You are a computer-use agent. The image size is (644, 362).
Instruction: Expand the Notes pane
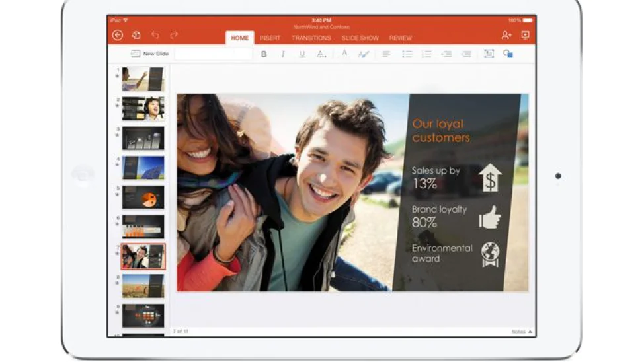pyautogui.click(x=522, y=332)
